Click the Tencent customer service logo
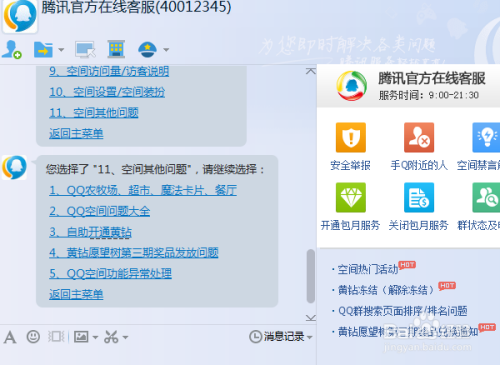The height and width of the screenshot is (365, 500). pos(351,86)
